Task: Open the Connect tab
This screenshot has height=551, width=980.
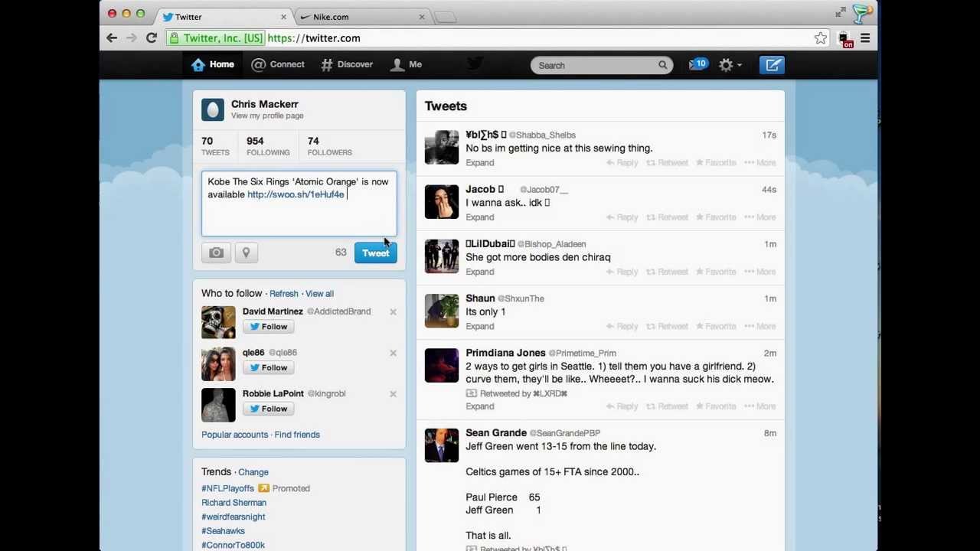Action: [x=278, y=64]
